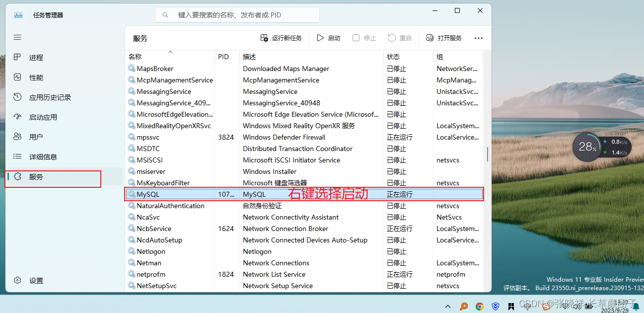Image resolution: width=644 pixels, height=313 pixels.
Task: Select the McpManagementService row name
Action: pyautogui.click(x=175, y=80)
